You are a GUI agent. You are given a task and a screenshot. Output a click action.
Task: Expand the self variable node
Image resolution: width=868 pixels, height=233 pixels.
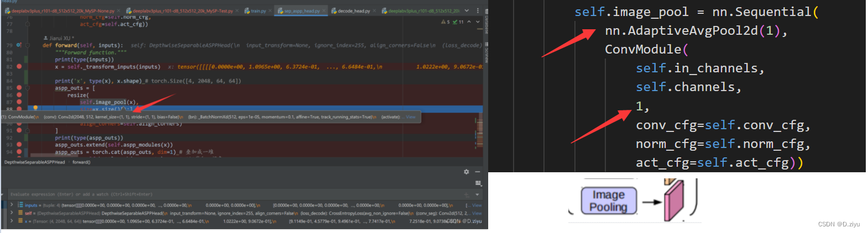(12, 213)
